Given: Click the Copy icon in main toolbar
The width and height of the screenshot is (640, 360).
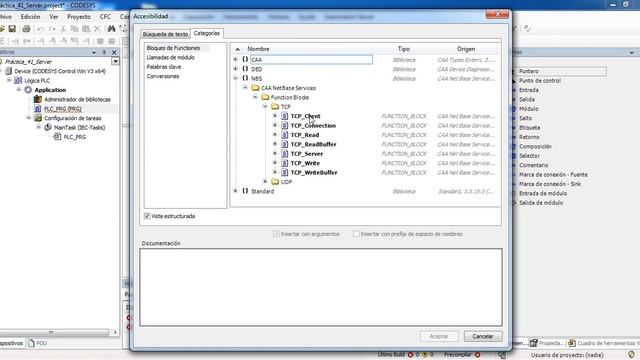Looking at the screenshot, I should coord(74,29).
